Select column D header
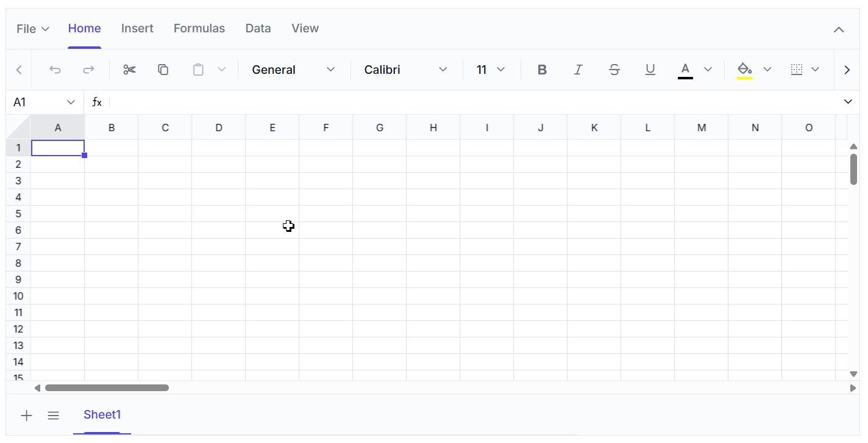The width and height of the screenshot is (868, 443). tap(219, 128)
